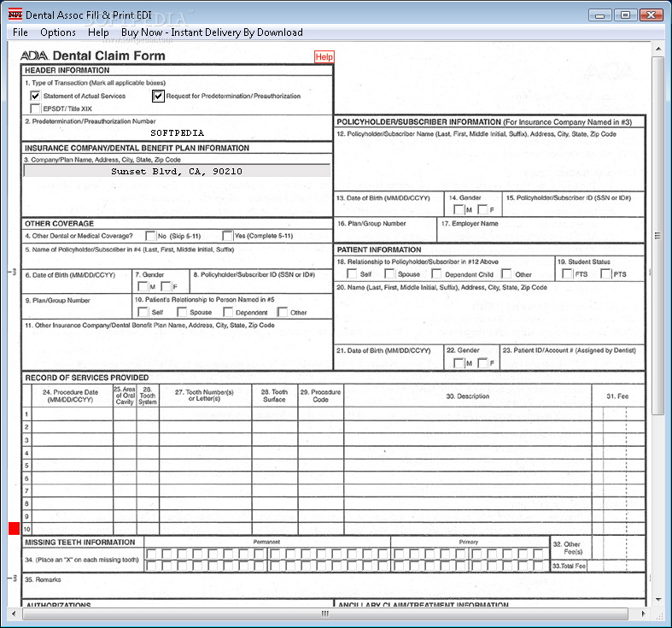Minimize the Dental Assoc window
Viewport: 672px width, 628px height.
(600, 15)
